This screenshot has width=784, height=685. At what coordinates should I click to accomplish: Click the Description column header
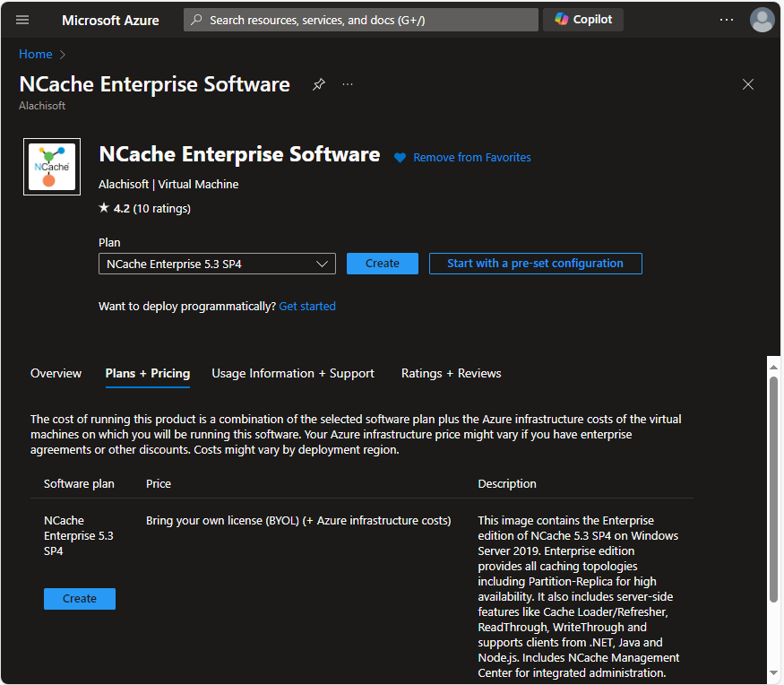(507, 484)
